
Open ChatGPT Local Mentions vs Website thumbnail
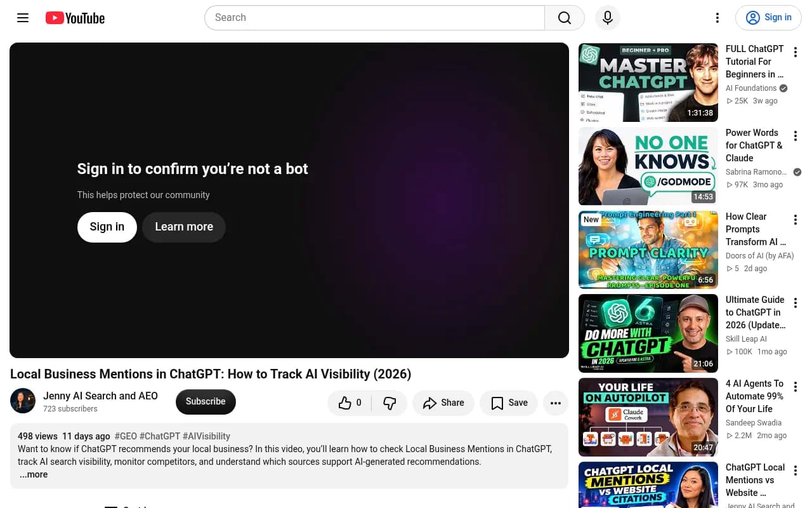648,485
